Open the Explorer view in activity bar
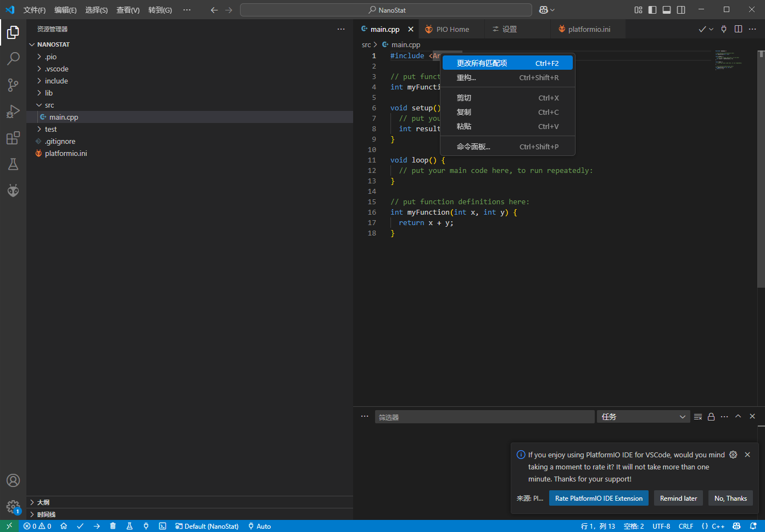This screenshot has height=532, width=765. (x=13, y=32)
